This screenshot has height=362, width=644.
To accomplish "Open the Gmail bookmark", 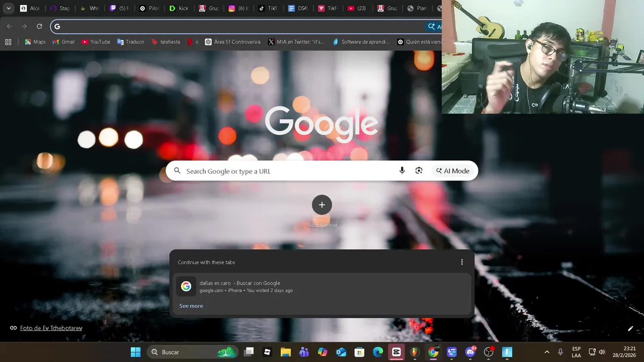I will point(64,42).
